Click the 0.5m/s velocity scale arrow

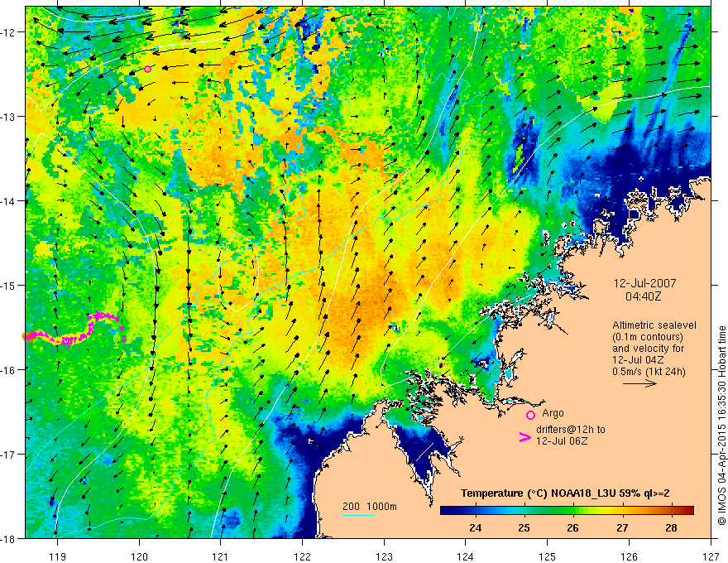639,383
